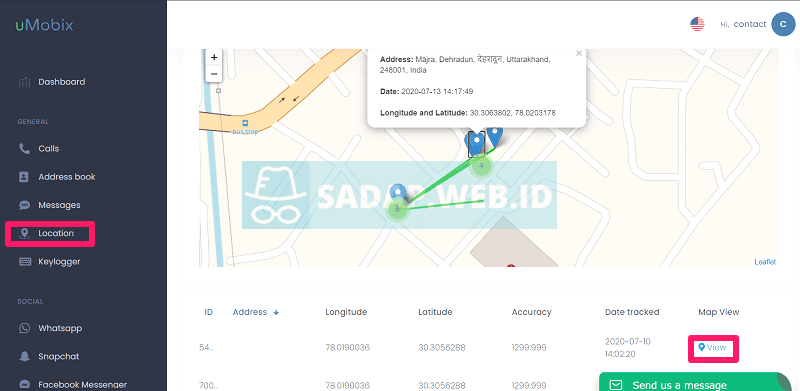Open the Send us a message chat
The height and width of the screenshot is (391, 800).
click(695, 382)
